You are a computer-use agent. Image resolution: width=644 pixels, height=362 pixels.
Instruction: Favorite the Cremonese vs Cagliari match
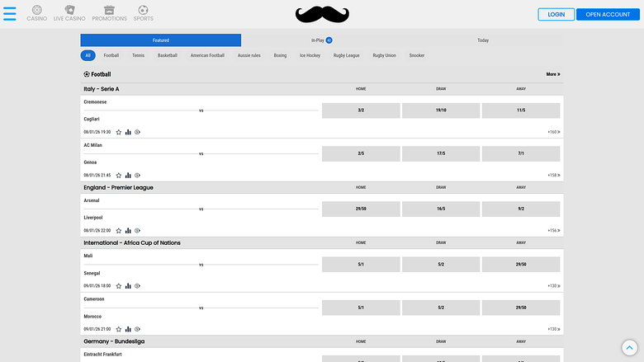pyautogui.click(x=118, y=132)
